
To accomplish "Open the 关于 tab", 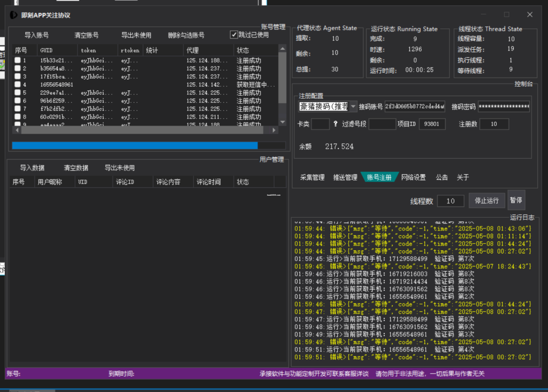I will point(463,177).
